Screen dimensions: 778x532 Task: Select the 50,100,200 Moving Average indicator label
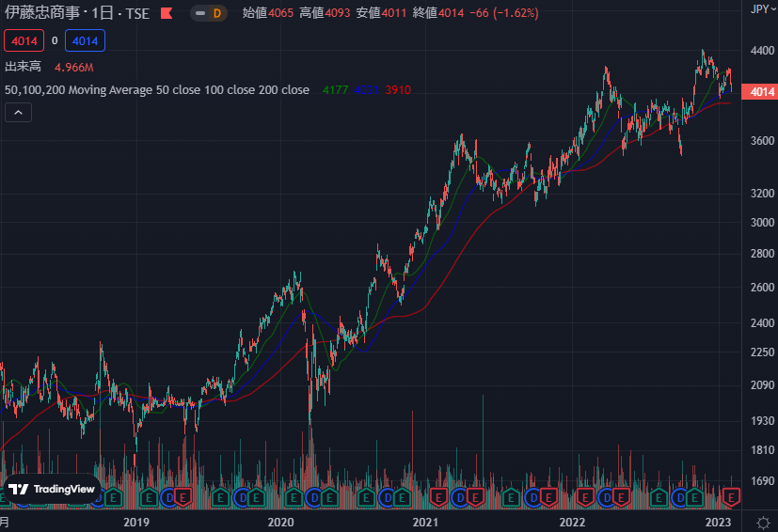[157, 90]
